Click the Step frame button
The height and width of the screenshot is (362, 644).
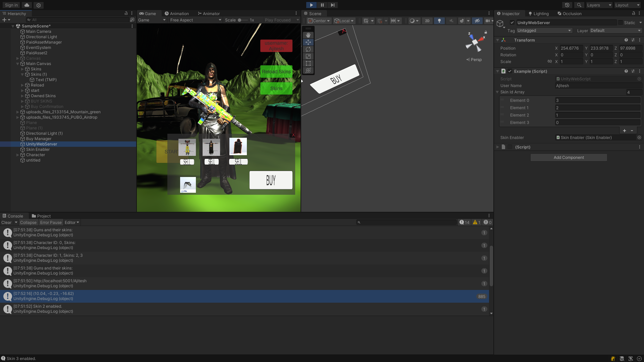(332, 5)
